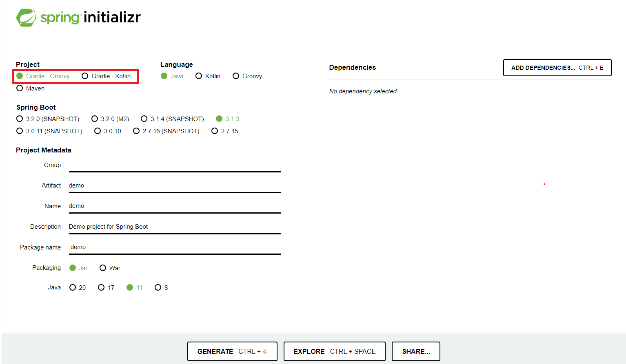Open the Add Dependencies dialog
626x364 pixels.
(557, 68)
